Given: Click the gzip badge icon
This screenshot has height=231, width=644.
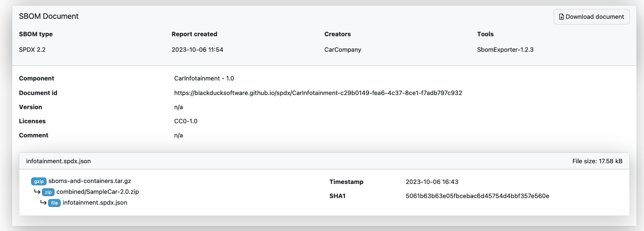Looking at the screenshot, I should [39, 181].
